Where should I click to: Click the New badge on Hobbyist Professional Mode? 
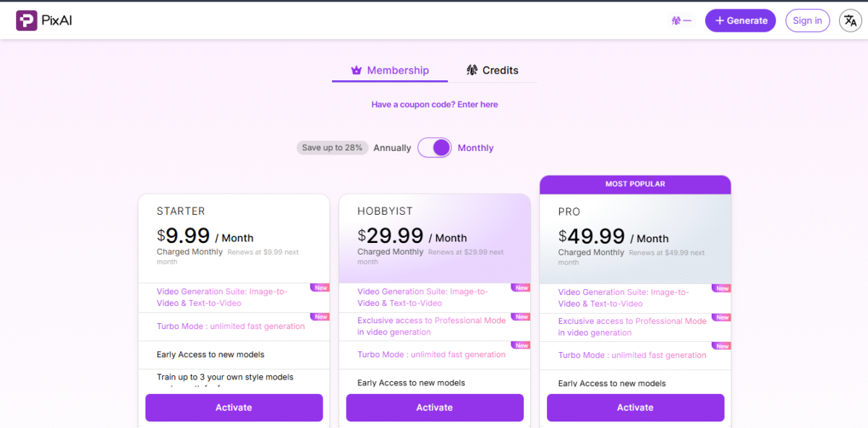(x=521, y=317)
